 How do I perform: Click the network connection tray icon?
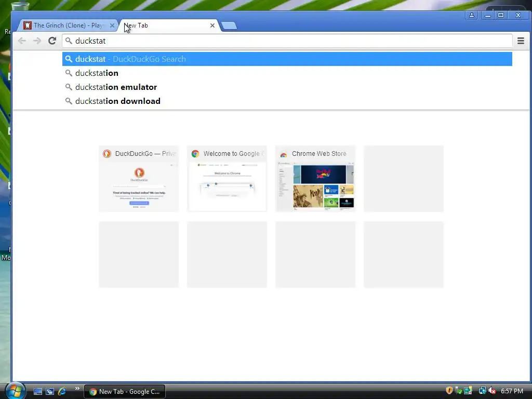pyautogui.click(x=482, y=391)
